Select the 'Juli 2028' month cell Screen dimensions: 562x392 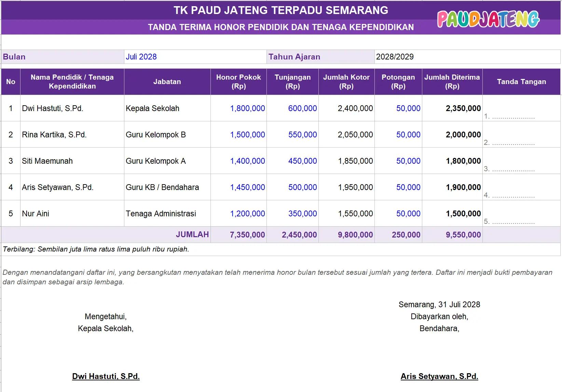click(x=195, y=57)
